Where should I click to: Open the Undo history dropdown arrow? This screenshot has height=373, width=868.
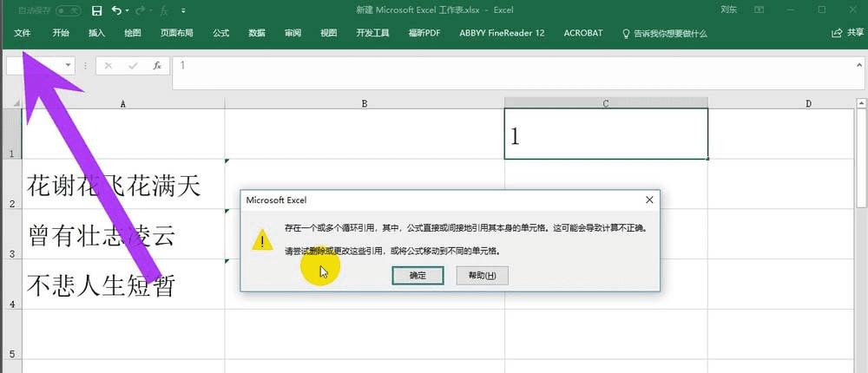[x=128, y=10]
